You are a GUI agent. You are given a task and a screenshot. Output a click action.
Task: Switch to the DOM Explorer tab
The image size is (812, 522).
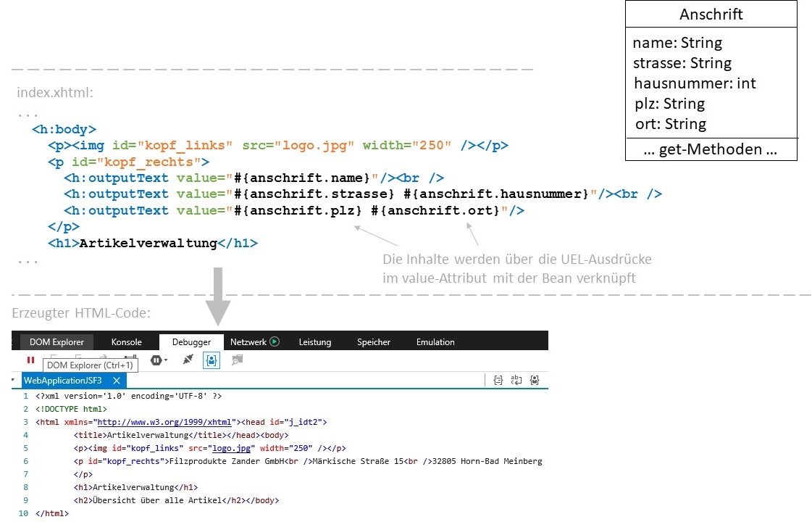coord(56,341)
